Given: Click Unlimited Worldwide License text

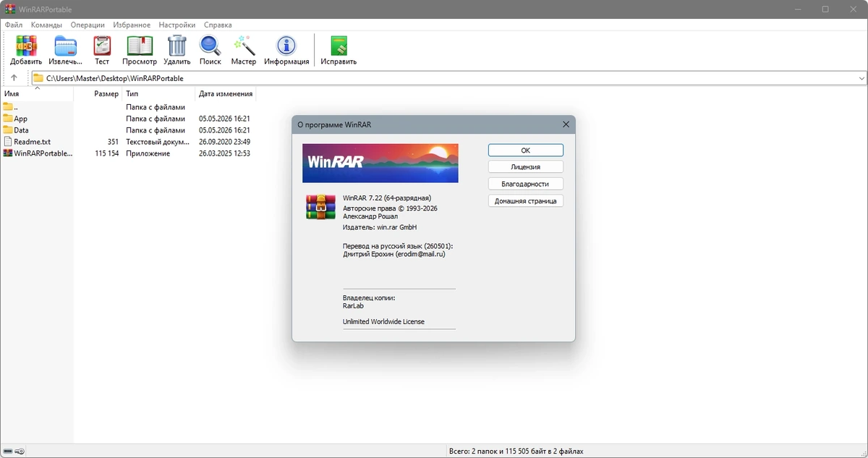Looking at the screenshot, I should pos(384,321).
